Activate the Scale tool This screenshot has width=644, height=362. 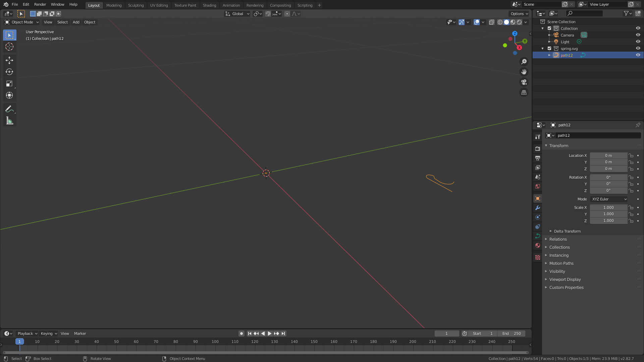click(9, 84)
